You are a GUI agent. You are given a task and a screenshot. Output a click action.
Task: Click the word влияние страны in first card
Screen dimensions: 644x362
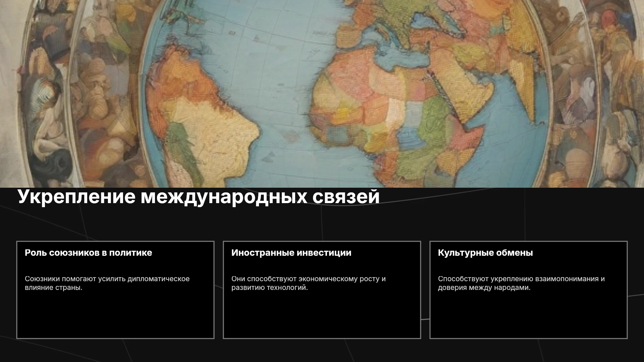coord(54,288)
